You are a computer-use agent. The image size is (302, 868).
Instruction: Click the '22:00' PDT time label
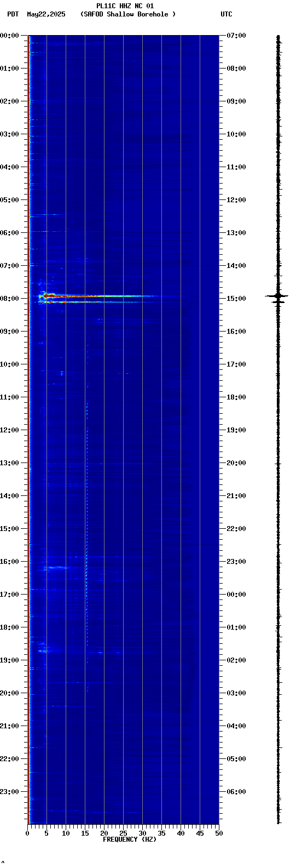9,759
